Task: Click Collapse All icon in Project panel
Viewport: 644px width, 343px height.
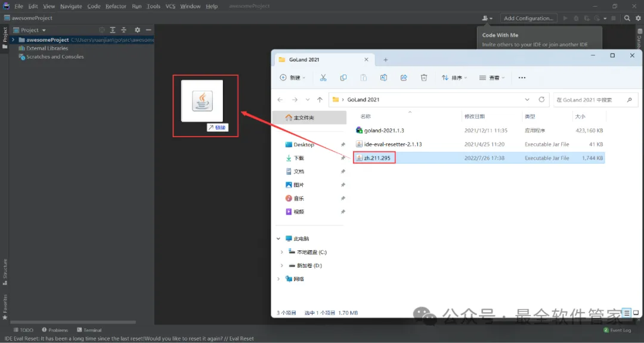Action: (123, 30)
